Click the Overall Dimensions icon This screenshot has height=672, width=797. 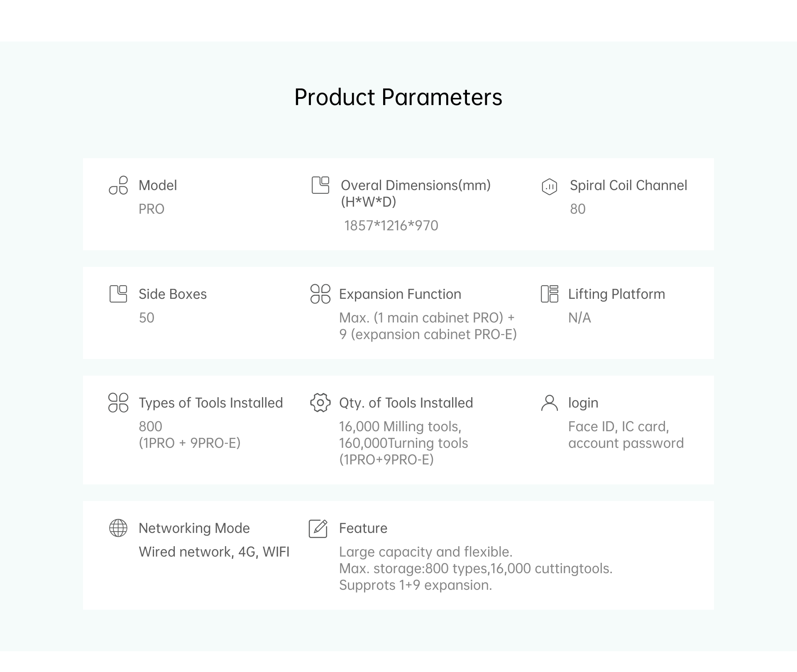[x=320, y=185]
